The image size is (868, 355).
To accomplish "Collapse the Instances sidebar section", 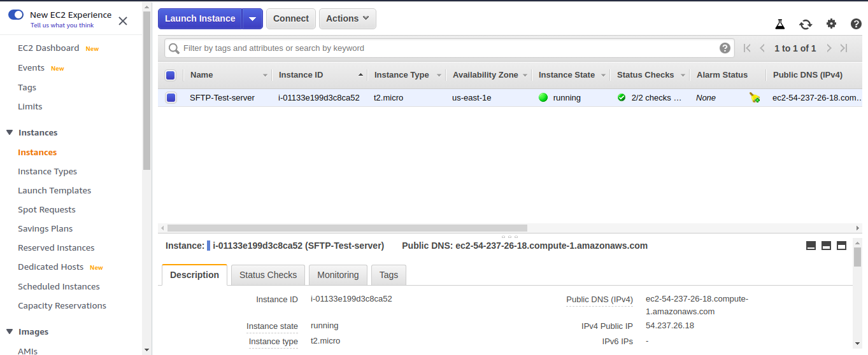I will (10, 132).
